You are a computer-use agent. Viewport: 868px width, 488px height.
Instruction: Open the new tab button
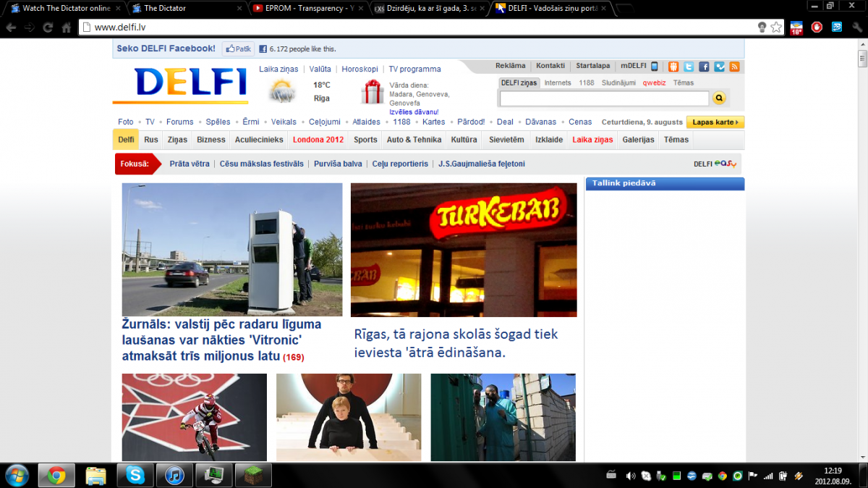click(624, 9)
